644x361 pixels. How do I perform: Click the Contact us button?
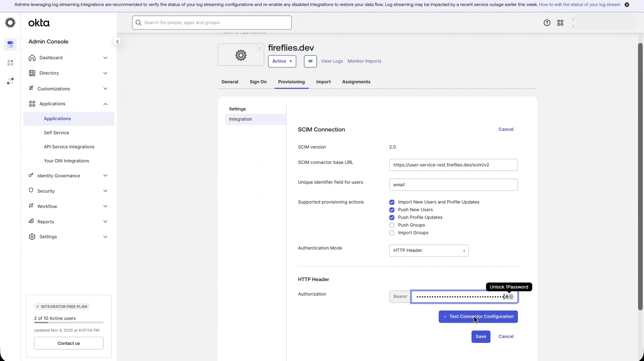click(69, 343)
